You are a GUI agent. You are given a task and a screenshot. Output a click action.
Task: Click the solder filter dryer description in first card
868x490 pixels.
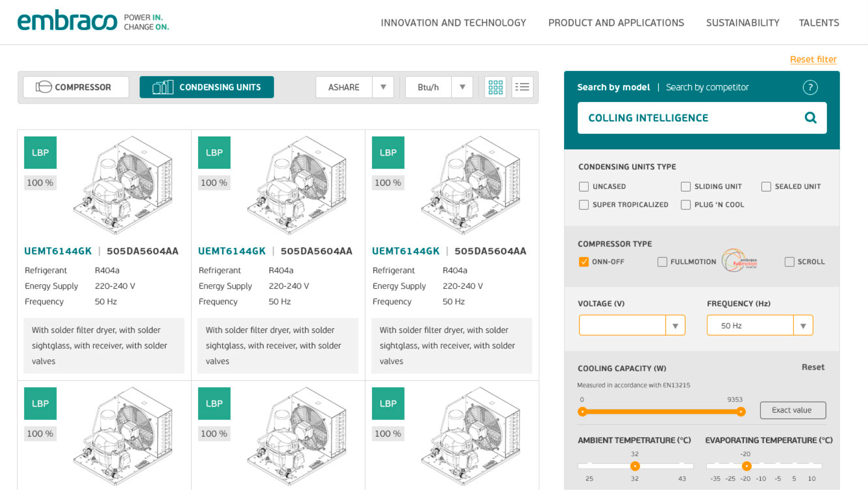(x=104, y=346)
